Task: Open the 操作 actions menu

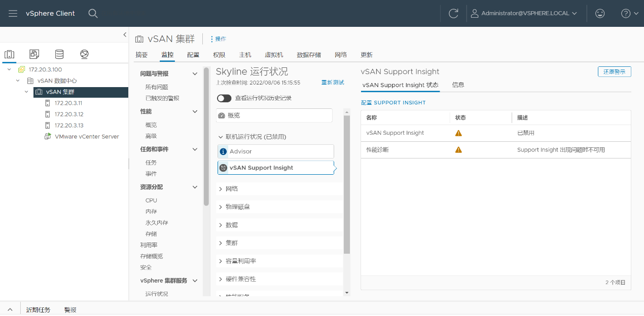Action: [x=218, y=39]
